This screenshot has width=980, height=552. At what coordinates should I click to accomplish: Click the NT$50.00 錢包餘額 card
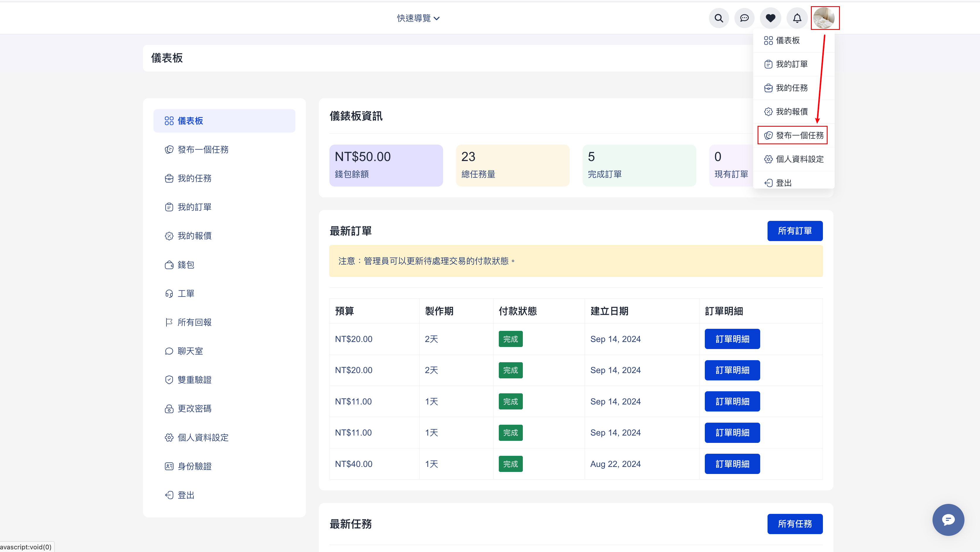click(386, 165)
